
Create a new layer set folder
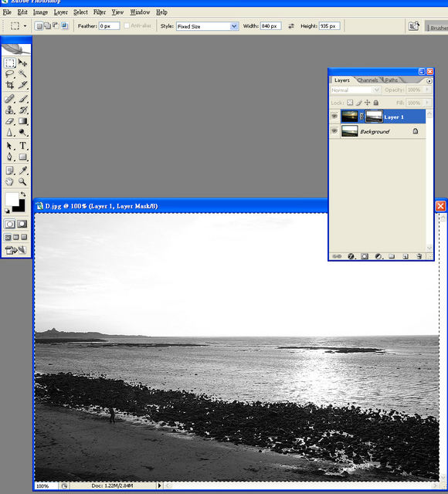click(x=392, y=256)
